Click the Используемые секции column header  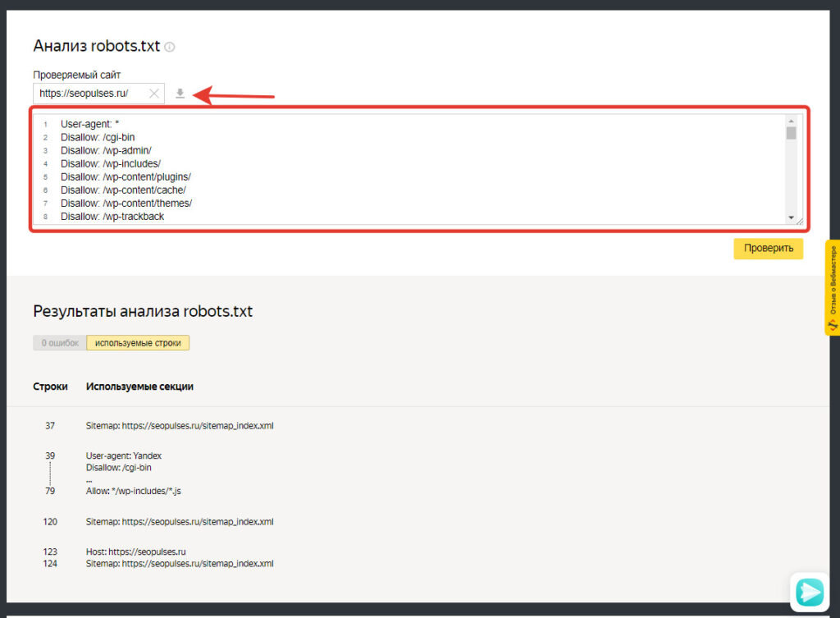pos(139,387)
